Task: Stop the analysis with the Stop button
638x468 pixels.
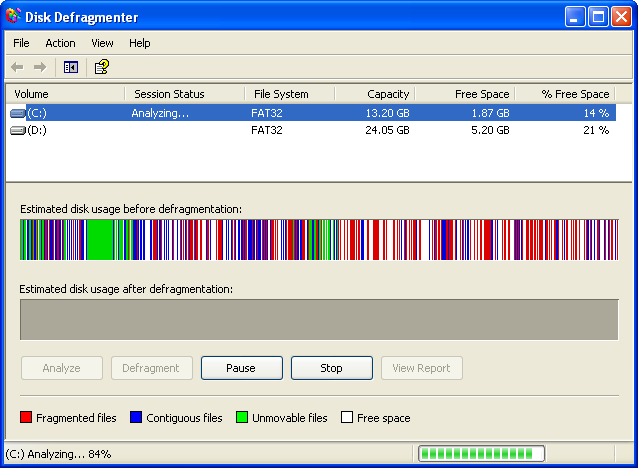Action: 332,368
